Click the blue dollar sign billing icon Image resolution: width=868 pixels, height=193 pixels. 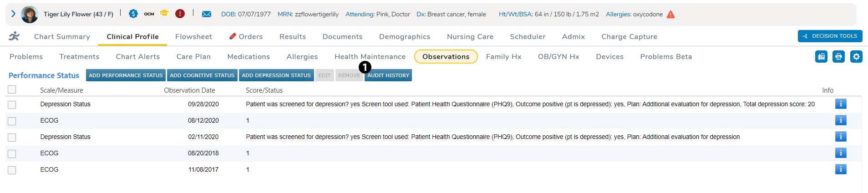point(133,14)
